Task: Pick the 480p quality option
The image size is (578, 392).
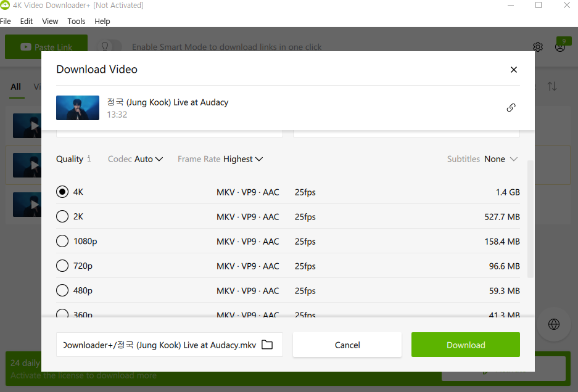Action: tap(62, 291)
